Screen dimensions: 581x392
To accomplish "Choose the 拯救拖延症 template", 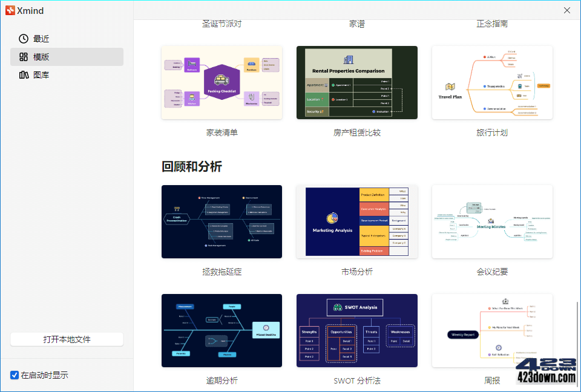I will pyautogui.click(x=222, y=221).
